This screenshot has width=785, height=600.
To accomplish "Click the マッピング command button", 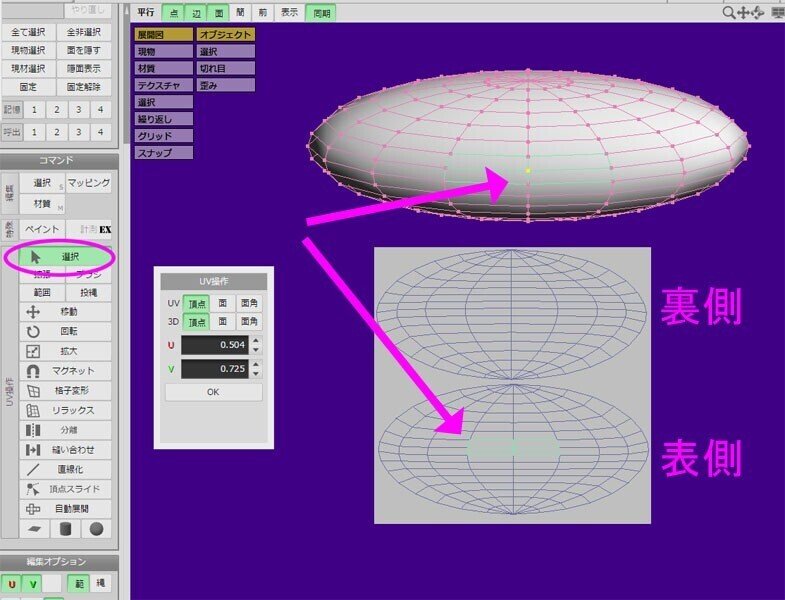I will coord(89,183).
